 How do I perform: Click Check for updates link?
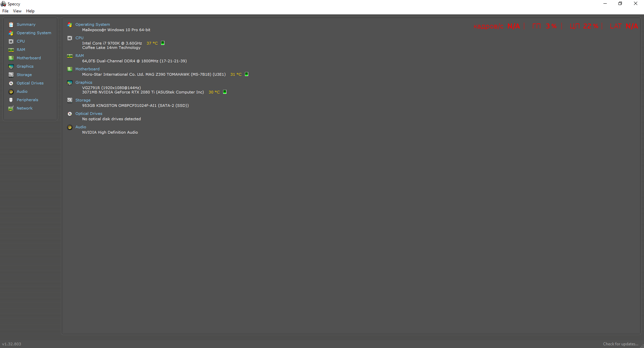[621, 344]
